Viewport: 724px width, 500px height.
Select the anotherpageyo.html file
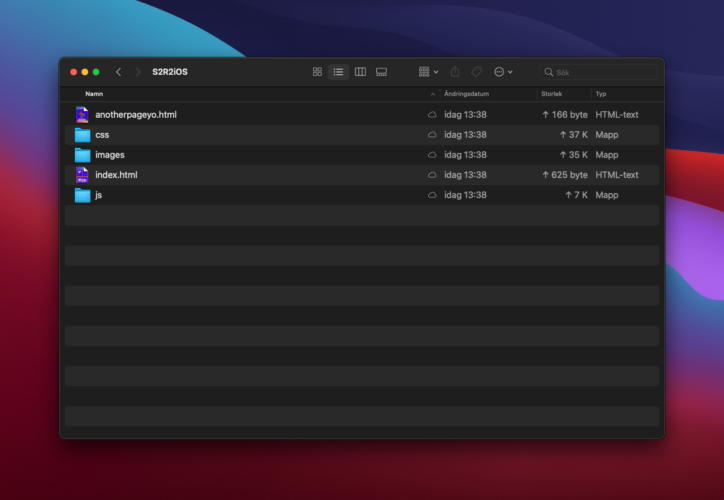[x=136, y=115]
